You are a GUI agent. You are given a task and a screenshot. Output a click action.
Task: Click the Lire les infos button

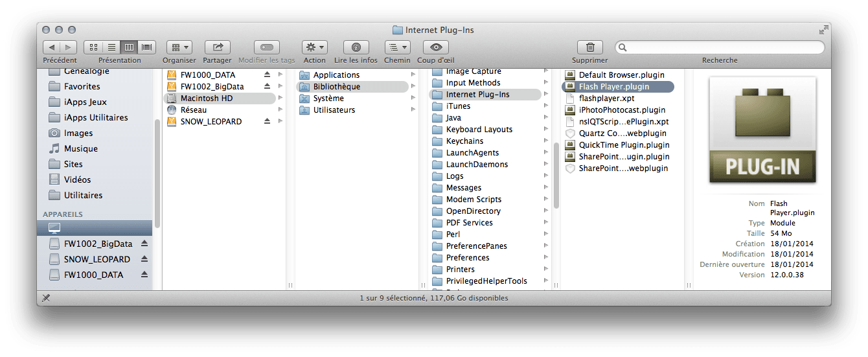point(356,47)
